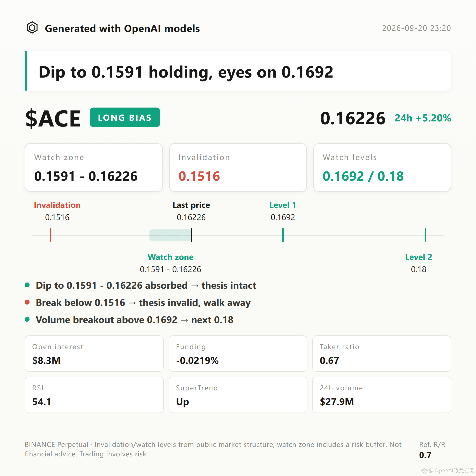The image size is (476, 476).
Task: Click the $ACE ticker symbol
Action: (x=53, y=119)
